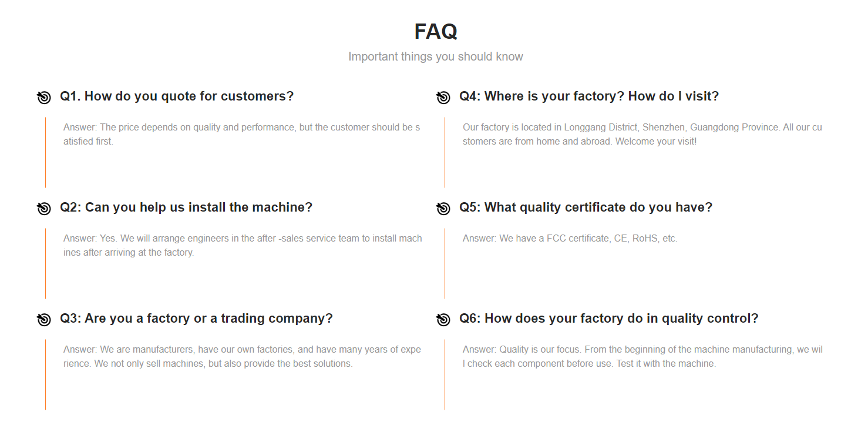This screenshot has height=422, width=868.
Task: Click the answer mentioning Longgang District, Shenzhen
Action: point(642,134)
